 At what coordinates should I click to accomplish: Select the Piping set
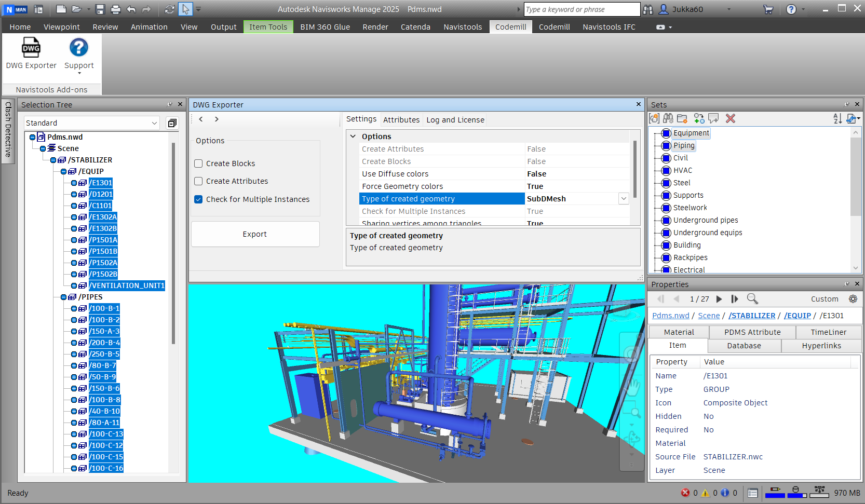click(x=683, y=146)
